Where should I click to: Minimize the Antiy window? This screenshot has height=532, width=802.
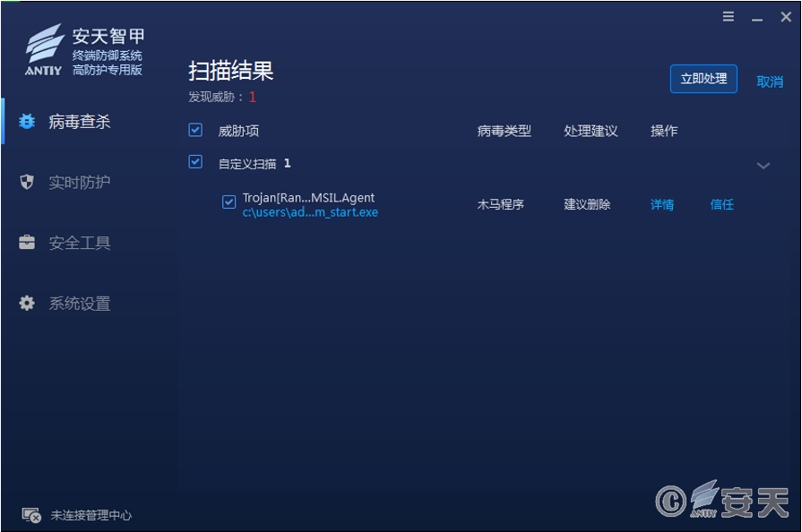757,20
